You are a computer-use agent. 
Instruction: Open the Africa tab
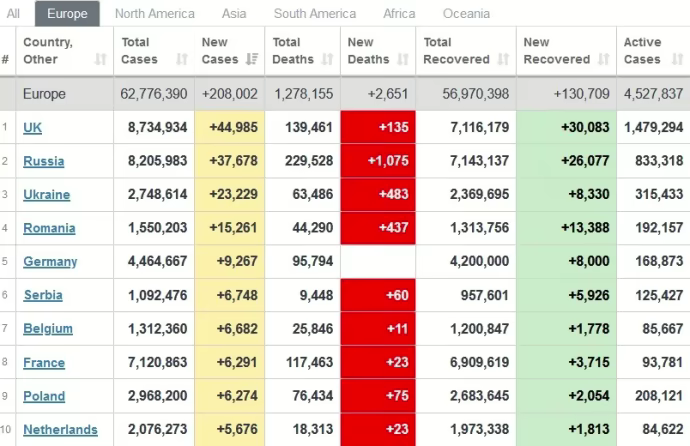tap(399, 14)
